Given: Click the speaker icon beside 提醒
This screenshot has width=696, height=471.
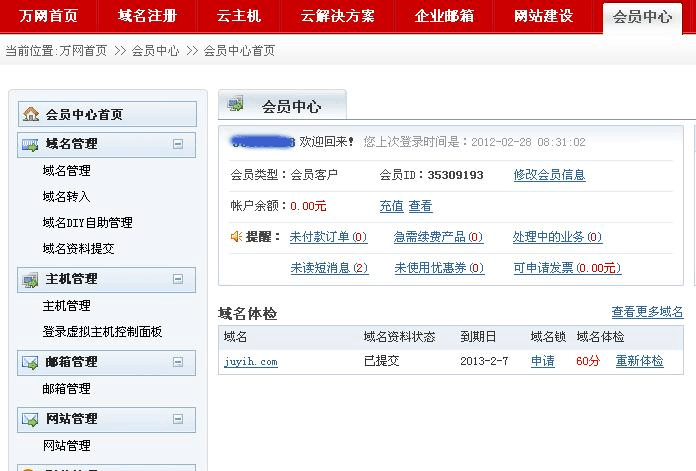Looking at the screenshot, I should click(237, 237).
